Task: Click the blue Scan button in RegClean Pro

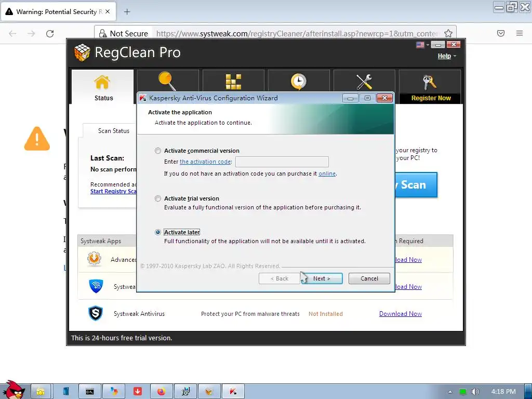Action: pos(416,185)
